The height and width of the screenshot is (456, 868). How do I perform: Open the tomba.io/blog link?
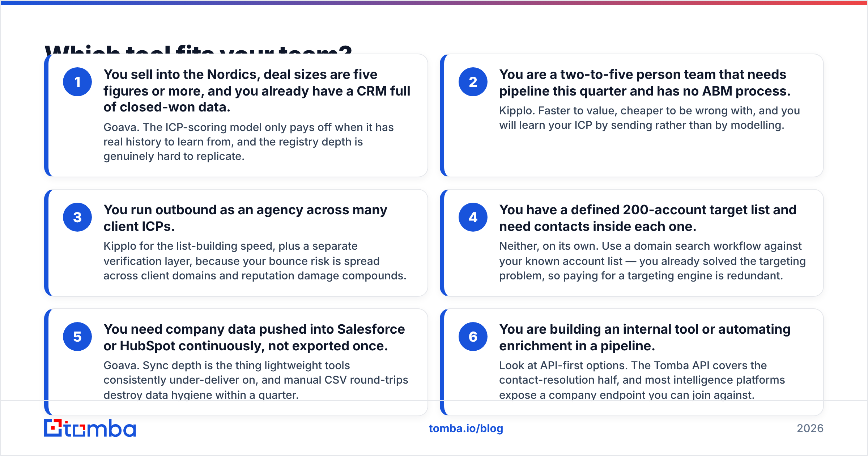click(466, 428)
